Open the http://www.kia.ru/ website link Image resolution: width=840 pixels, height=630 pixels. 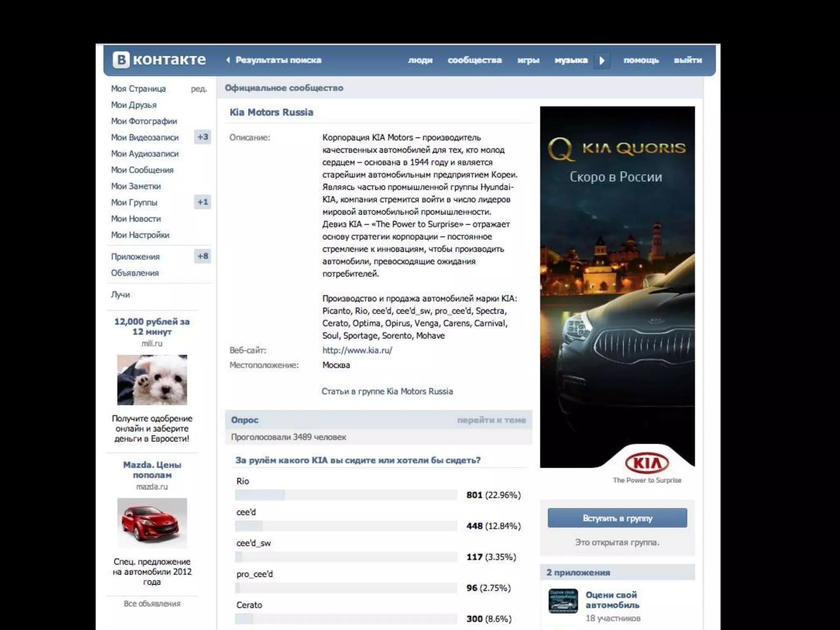click(x=357, y=350)
